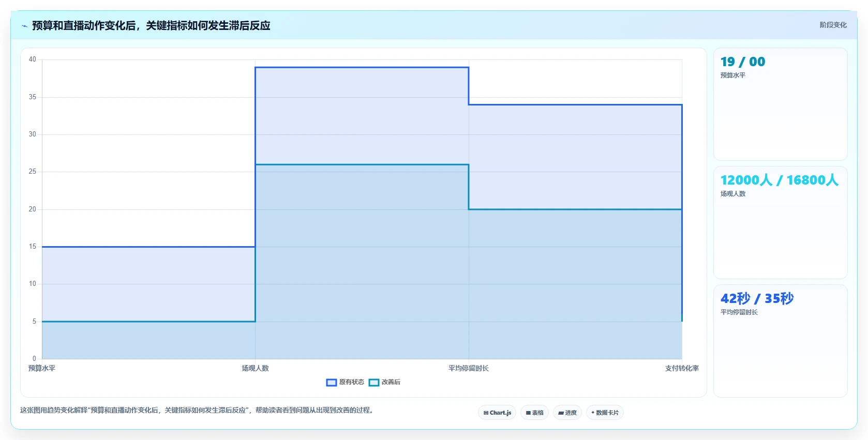Screen dimensions: 868x440
Task: Click the 平均停留时长 x-axis label
Action: tap(469, 368)
